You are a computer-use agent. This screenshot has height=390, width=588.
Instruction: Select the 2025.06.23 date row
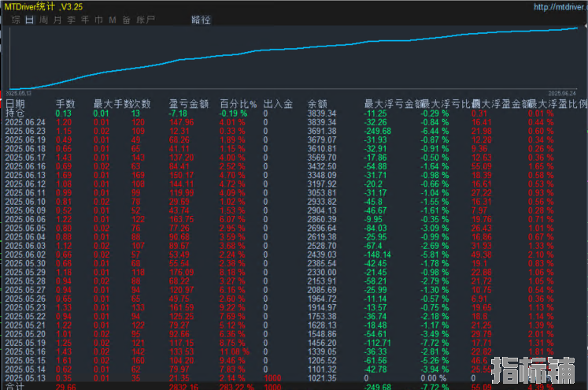tap(25, 131)
